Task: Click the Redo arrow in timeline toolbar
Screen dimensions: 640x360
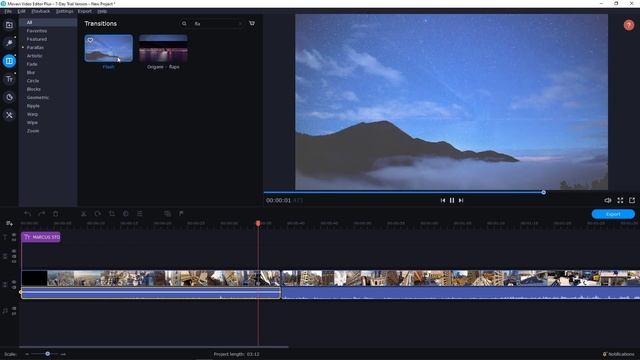Action: pos(41,213)
